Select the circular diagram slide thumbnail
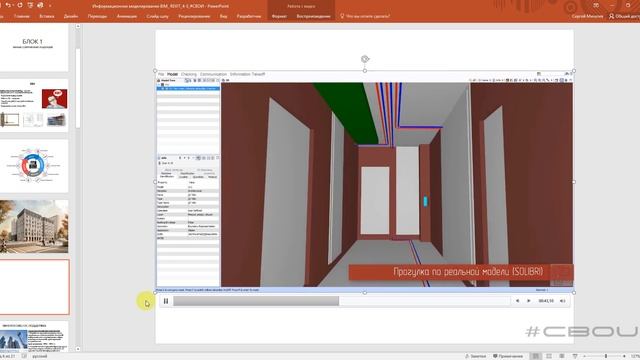This screenshot has width=640, height=360. pyautogui.click(x=33, y=166)
